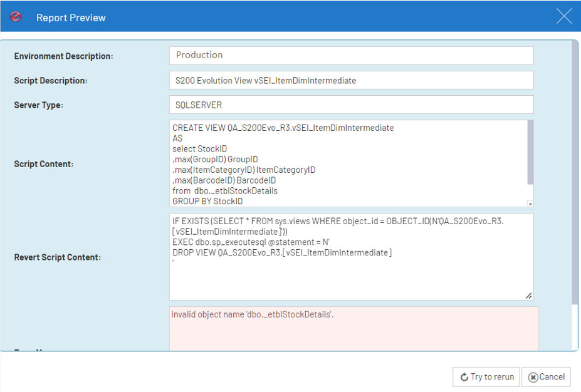Click the Revert Script Content resize grip
Screen dimensions: 581x392
(528, 296)
